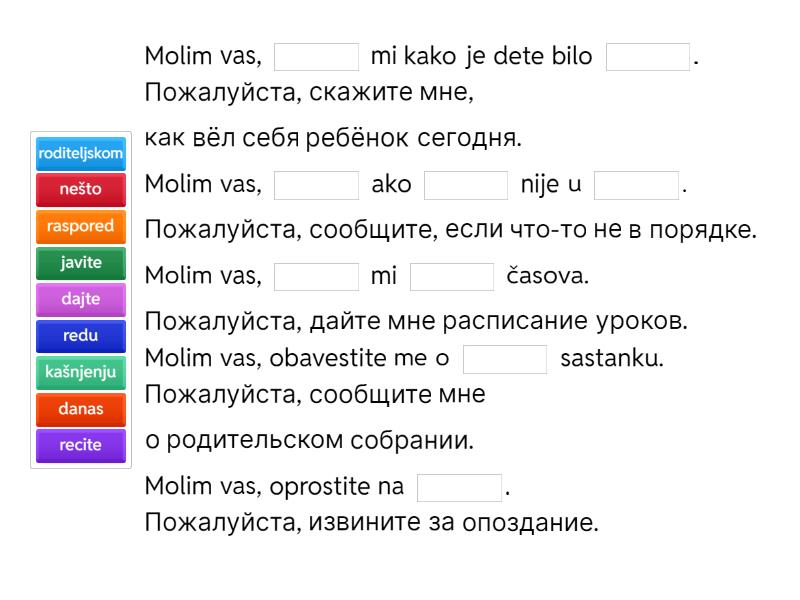Click the blank after 'nije u'
This screenshot has width=800, height=600.
point(636,186)
